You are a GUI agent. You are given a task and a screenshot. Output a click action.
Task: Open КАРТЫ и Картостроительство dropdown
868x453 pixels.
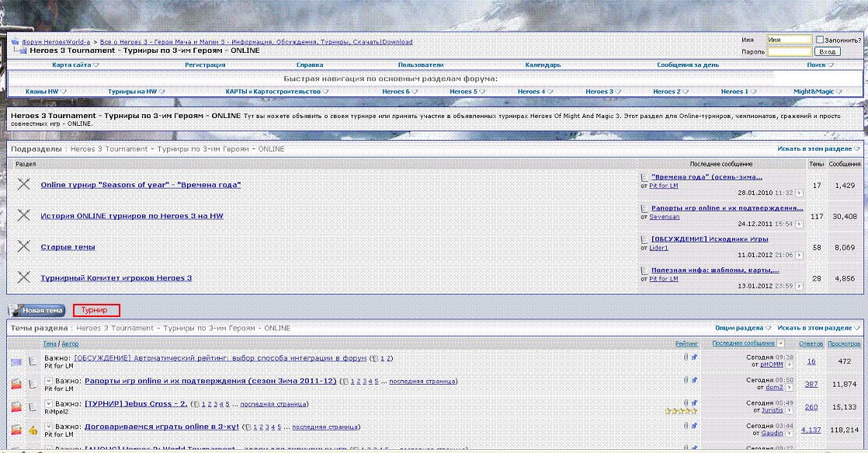click(x=277, y=92)
